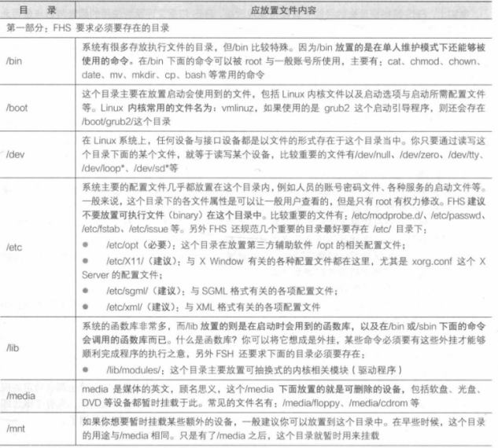Click the /etc/opt（必要）bullet line

[244, 245]
